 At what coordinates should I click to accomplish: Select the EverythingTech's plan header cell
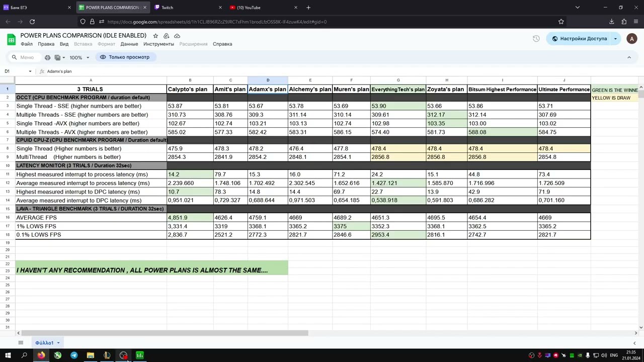[398, 89]
